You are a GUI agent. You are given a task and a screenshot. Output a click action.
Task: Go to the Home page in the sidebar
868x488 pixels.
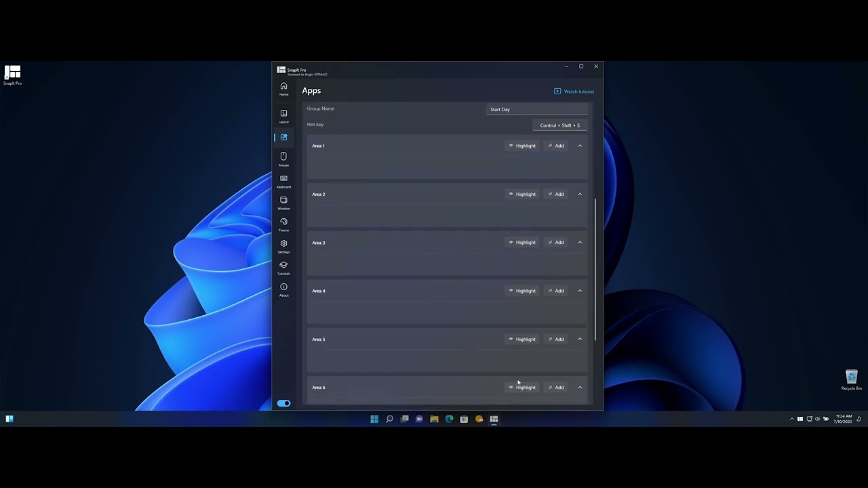pos(283,88)
